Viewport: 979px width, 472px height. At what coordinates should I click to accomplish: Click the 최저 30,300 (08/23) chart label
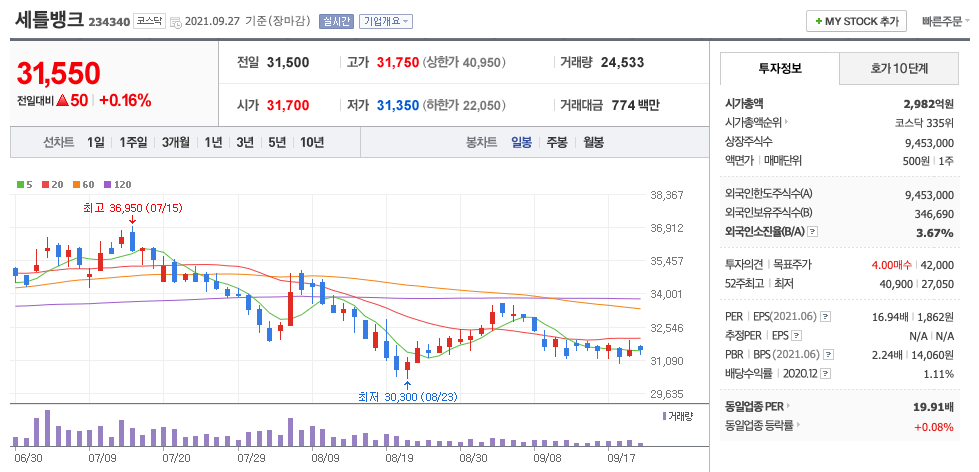click(x=408, y=396)
